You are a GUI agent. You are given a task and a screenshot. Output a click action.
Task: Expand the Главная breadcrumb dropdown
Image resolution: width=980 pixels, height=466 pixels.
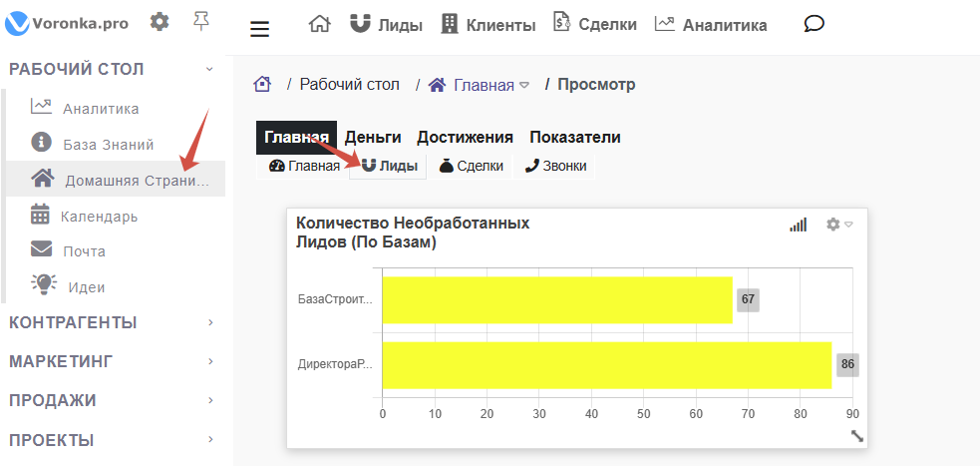tap(524, 86)
